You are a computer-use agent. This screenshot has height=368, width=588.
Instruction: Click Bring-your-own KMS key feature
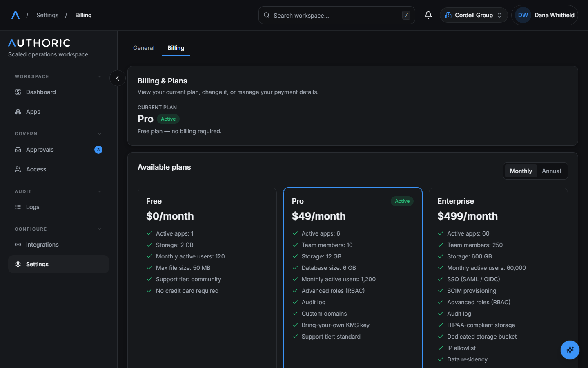(336, 325)
